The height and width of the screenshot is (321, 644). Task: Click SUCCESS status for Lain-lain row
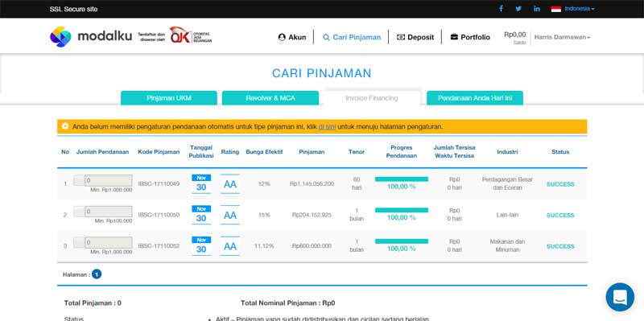click(x=560, y=216)
